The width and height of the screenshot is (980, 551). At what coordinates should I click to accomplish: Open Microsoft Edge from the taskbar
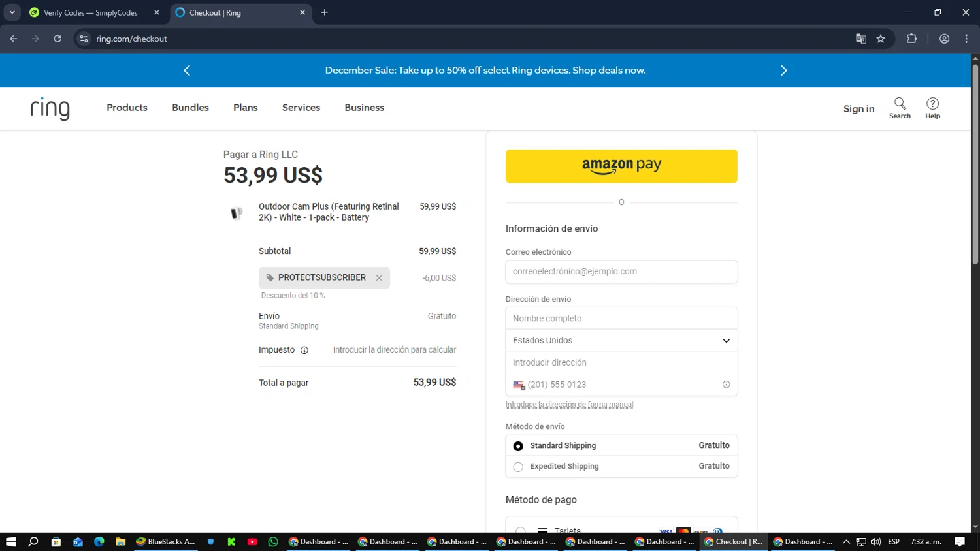click(99, 542)
